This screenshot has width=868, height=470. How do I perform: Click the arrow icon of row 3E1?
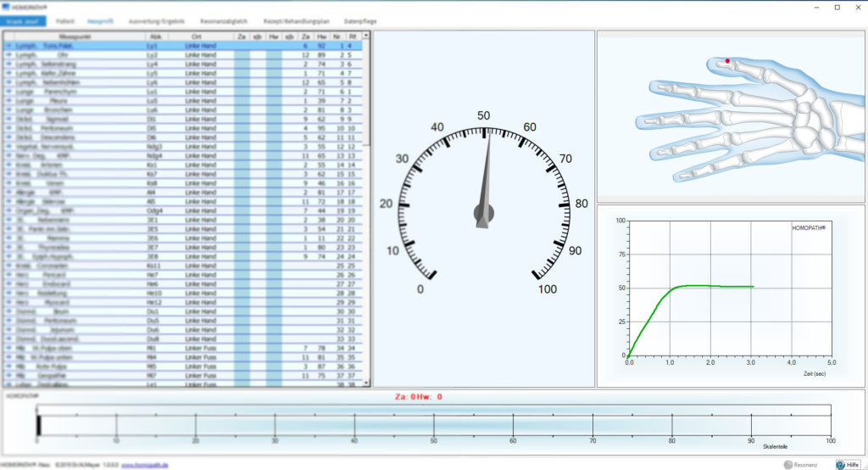8,220
